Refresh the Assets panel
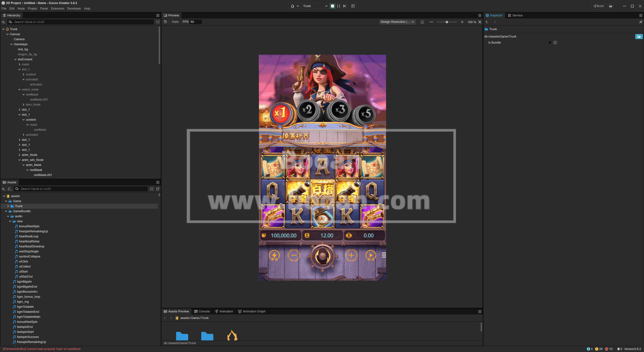Image resolution: width=644 pixels, height=352 pixels. pos(158,189)
